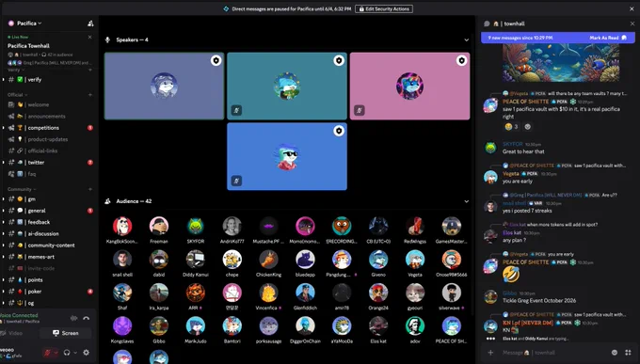Collapse the Community category

coord(22,189)
